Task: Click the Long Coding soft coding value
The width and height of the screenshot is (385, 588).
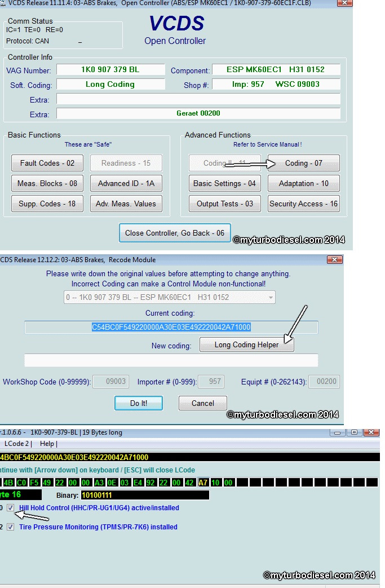Action: (x=110, y=85)
